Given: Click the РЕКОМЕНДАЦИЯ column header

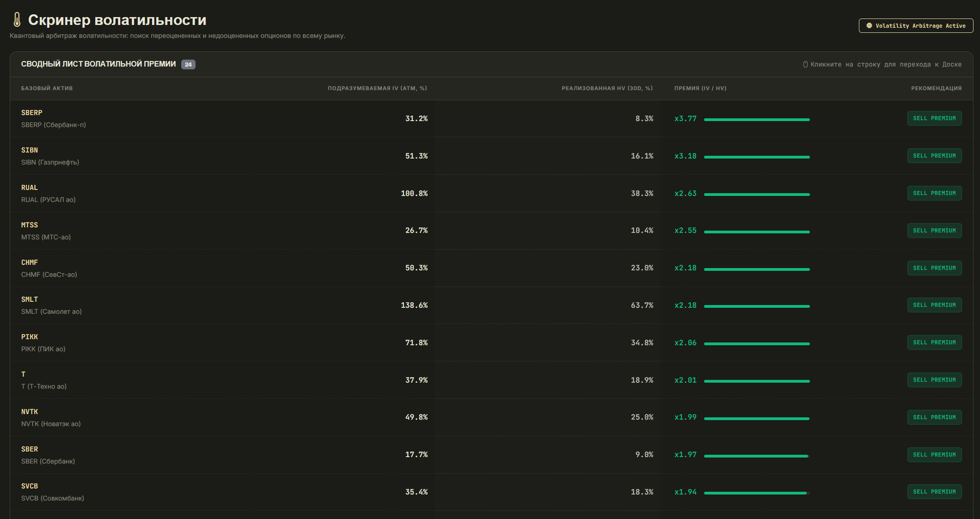Looking at the screenshot, I should pos(936,88).
